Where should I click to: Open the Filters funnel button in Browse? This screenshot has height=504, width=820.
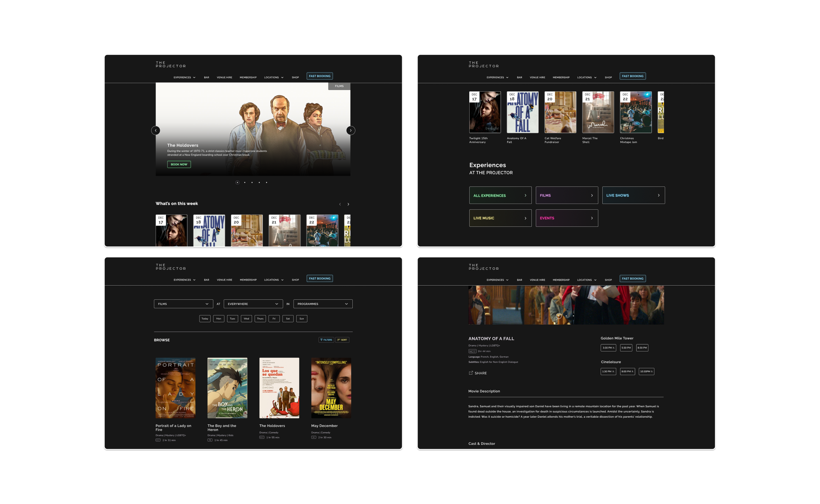click(326, 340)
